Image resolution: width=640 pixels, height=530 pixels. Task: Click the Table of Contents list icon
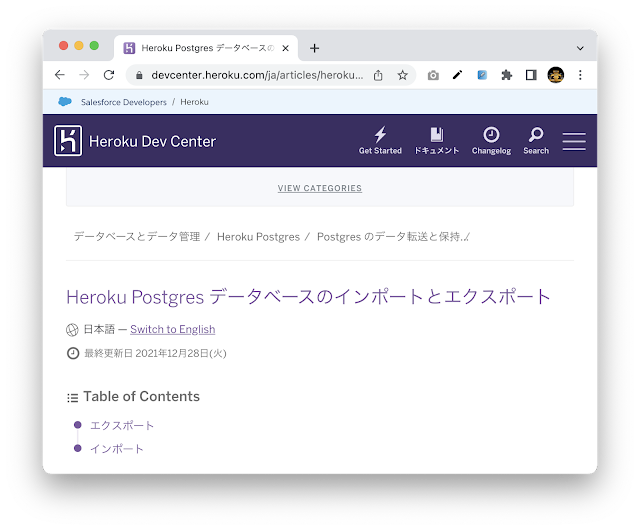click(73, 398)
